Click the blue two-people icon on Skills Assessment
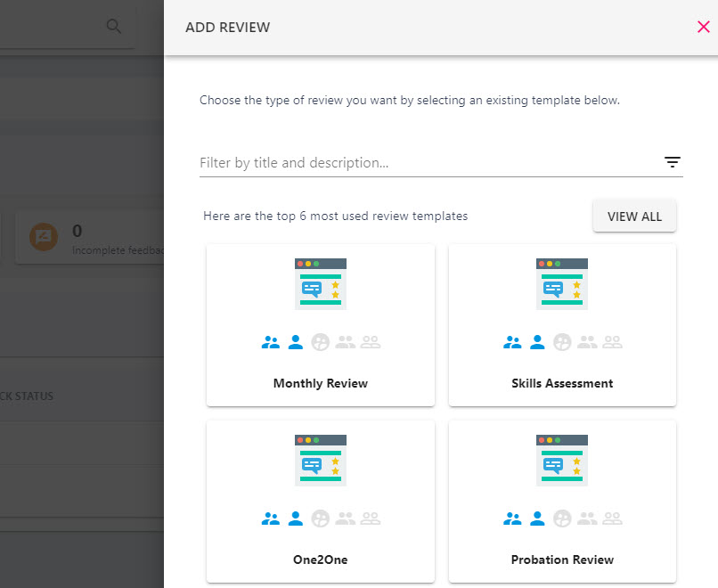 pos(512,342)
